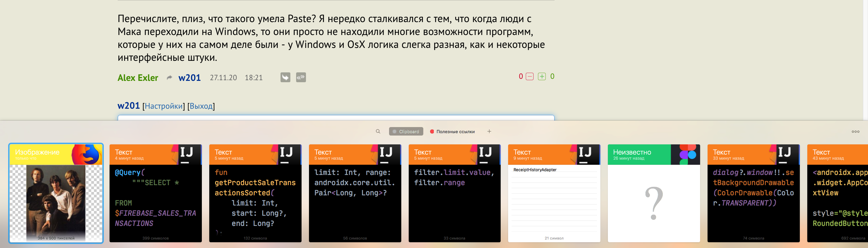Screen dimensions: 868x248
Task: Downvote the comment with red minus
Action: [x=529, y=76]
